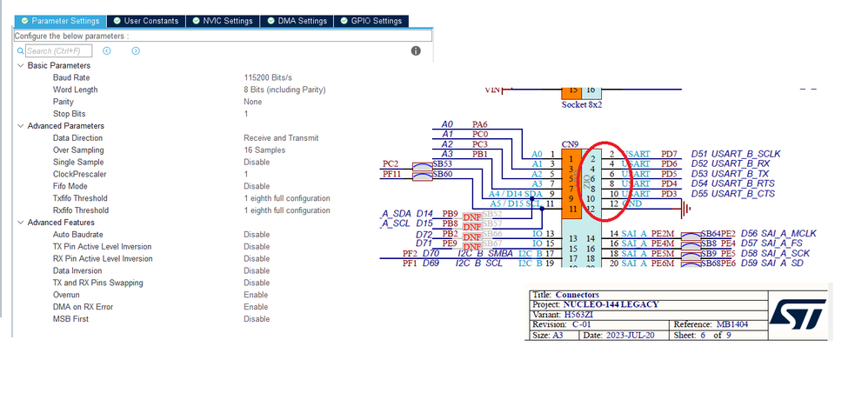Select the MSB First parameter label
Screen dimensions: 868x393
(x=70, y=319)
